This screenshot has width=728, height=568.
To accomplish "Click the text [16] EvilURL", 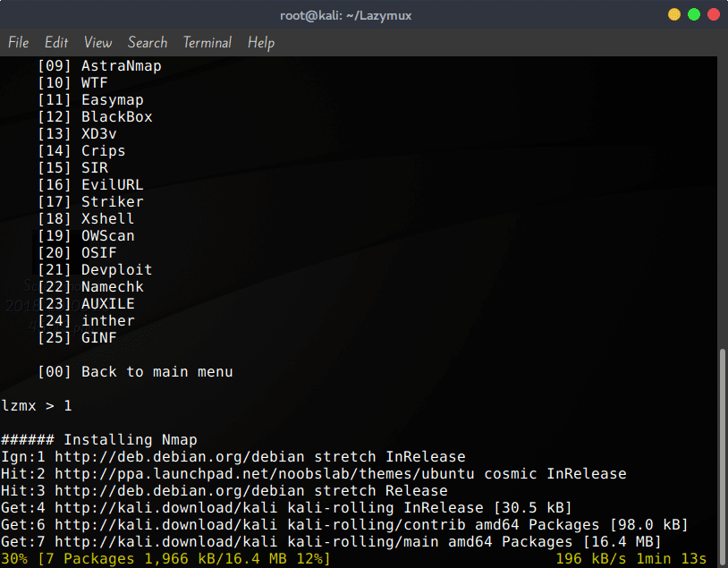I will tap(91, 185).
